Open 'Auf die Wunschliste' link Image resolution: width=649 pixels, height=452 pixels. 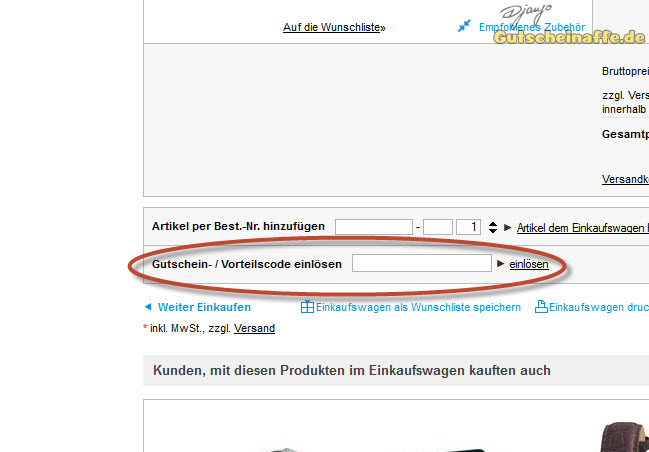coord(331,27)
